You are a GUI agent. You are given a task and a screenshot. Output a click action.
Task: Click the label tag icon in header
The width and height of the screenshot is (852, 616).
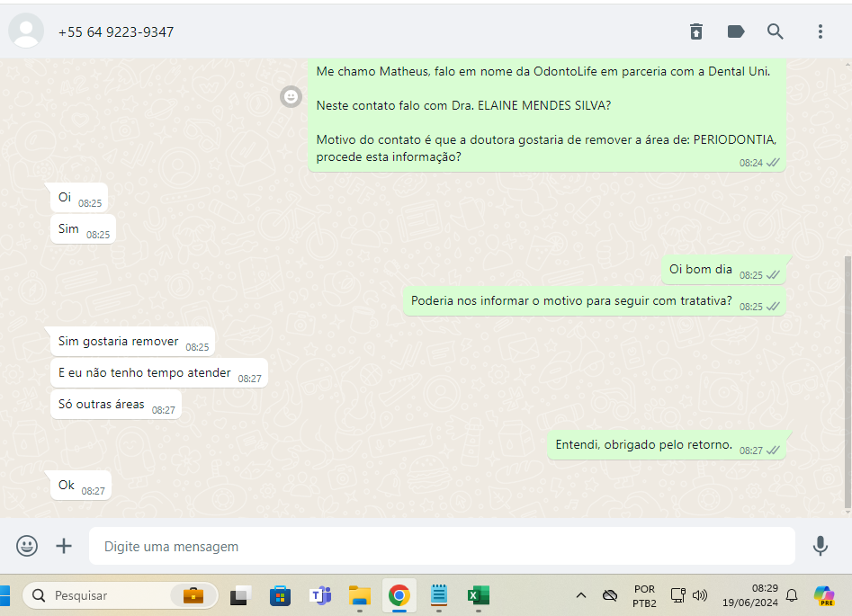[736, 31]
